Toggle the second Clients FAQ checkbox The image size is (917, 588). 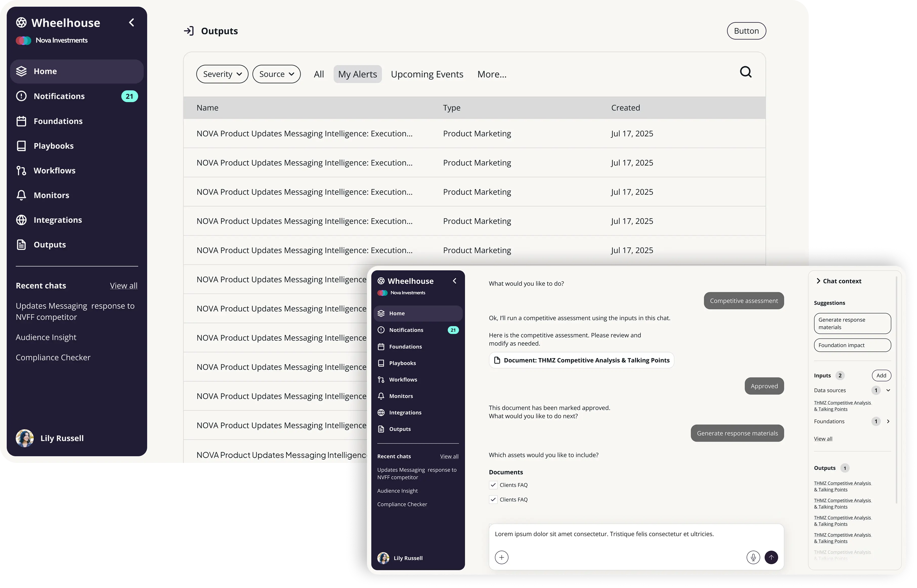point(493,499)
